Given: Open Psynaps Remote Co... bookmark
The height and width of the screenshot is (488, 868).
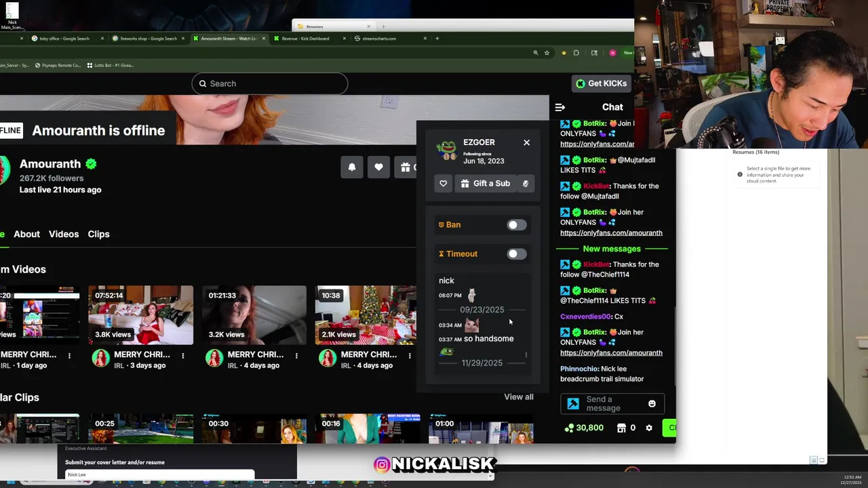Looking at the screenshot, I should click(x=58, y=66).
